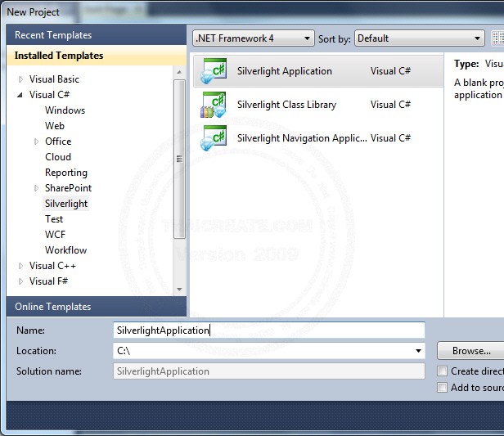Screen dimensions: 504x436
Task: Select the SharePoint template category label
Action: tap(68, 188)
